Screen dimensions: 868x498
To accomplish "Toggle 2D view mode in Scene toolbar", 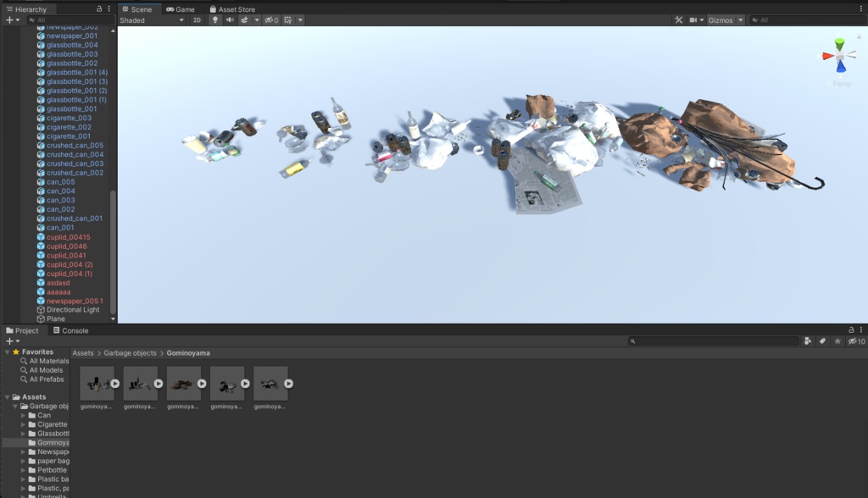I will tap(198, 19).
